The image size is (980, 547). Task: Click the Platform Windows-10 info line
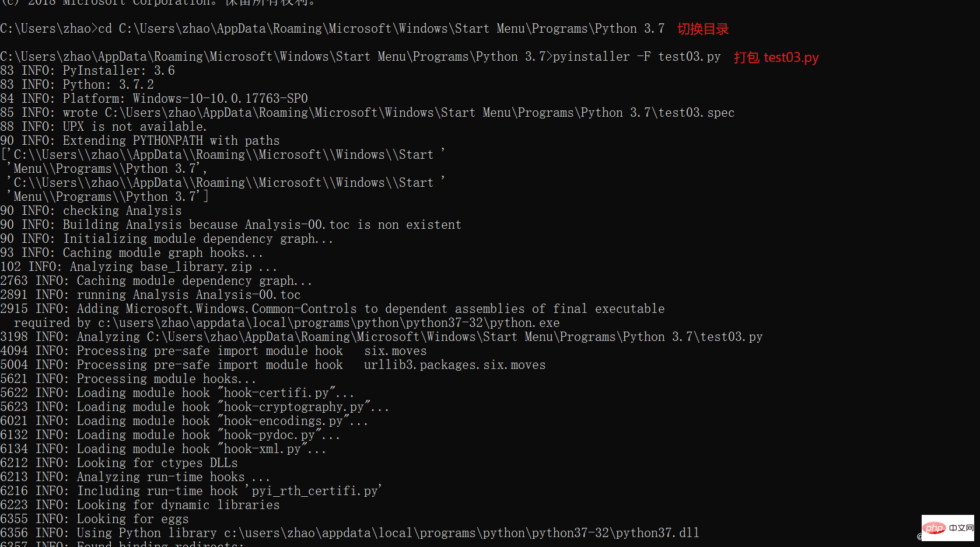185,99
